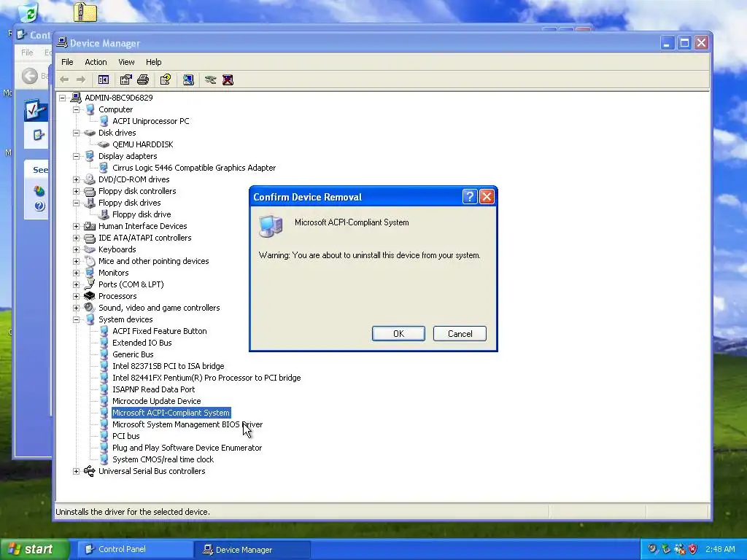Open the Help menu
This screenshot has width=747, height=560.
coord(153,62)
